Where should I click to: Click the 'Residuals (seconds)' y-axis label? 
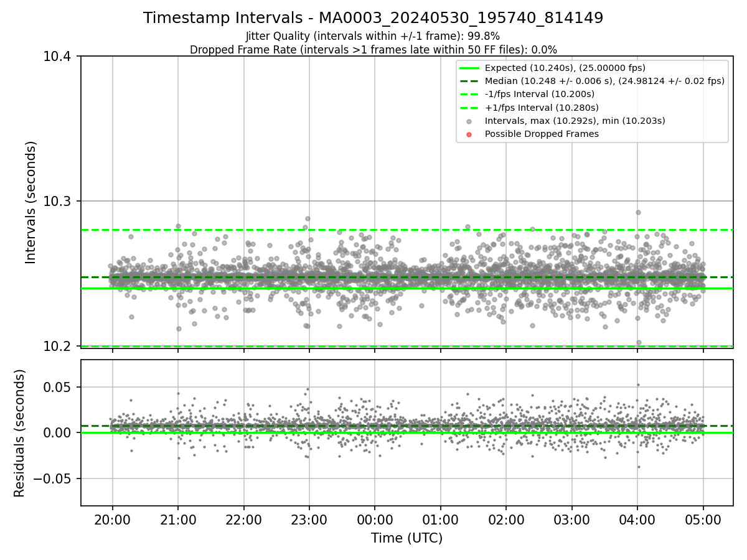click(x=19, y=433)
